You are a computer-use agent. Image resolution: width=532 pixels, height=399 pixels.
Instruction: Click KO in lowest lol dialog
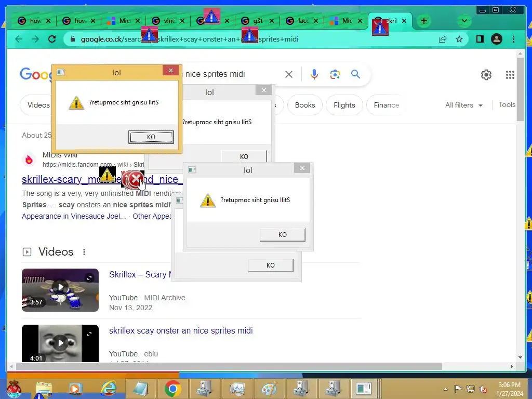(x=270, y=265)
